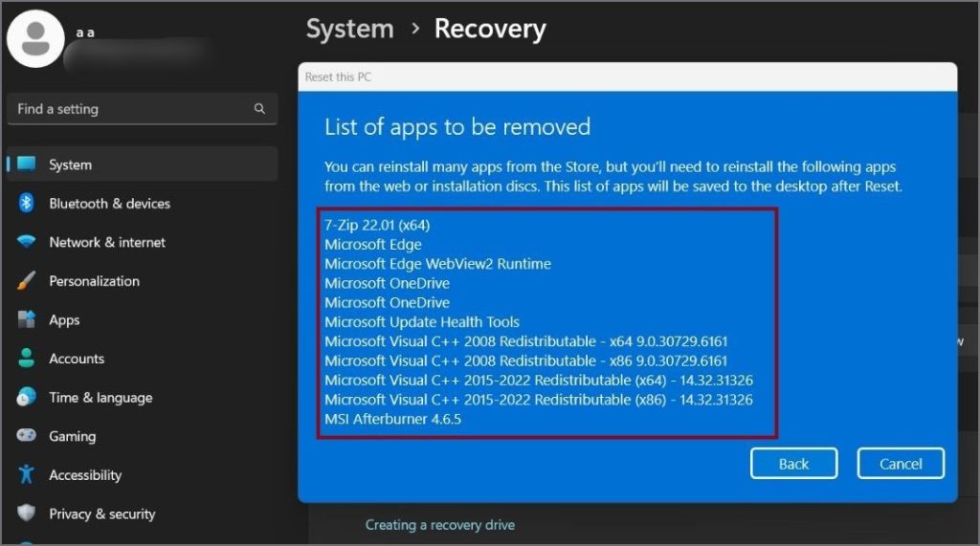Screen dimensions: 980x546
Task: Click the user profile avatar
Action: click(x=35, y=38)
